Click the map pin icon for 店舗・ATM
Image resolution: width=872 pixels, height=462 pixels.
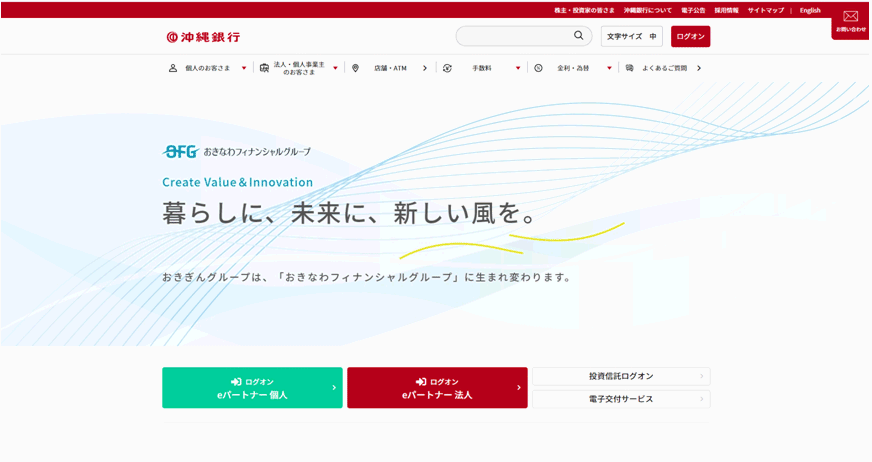355,68
